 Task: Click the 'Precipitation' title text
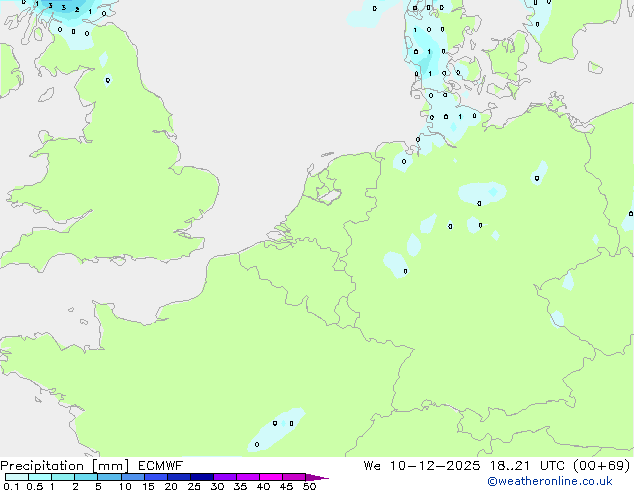42,466
